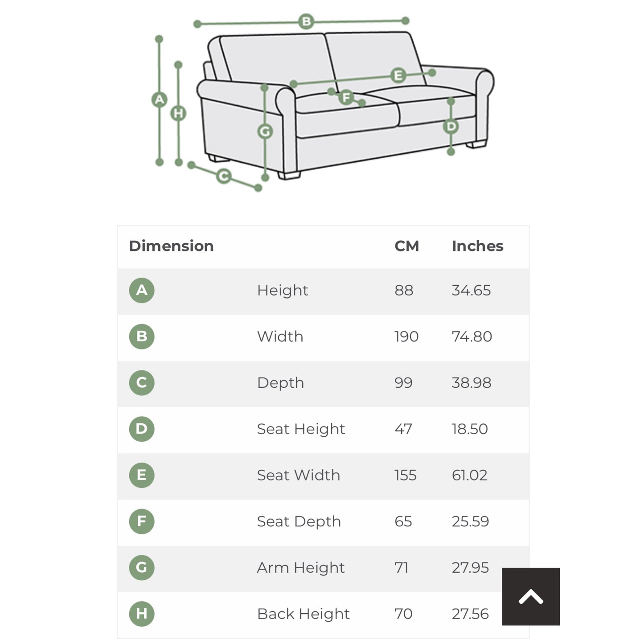The height and width of the screenshot is (644, 644).
Task: Click the green B badge in the Width row
Action: (x=142, y=336)
